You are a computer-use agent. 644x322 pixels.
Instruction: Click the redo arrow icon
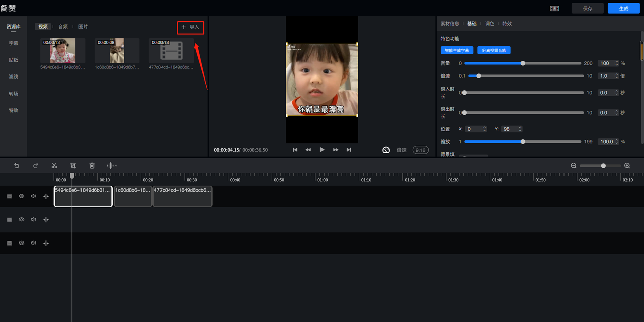tap(36, 165)
